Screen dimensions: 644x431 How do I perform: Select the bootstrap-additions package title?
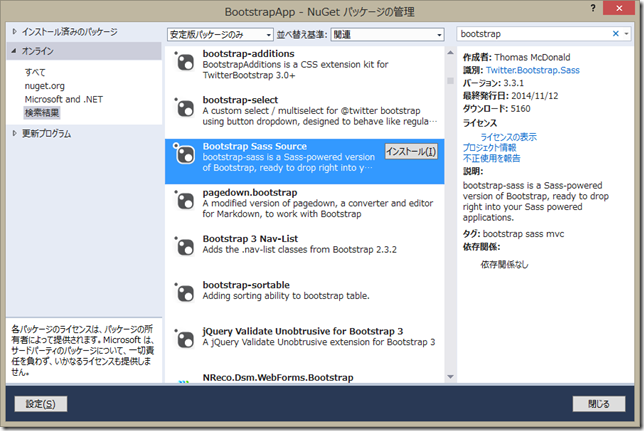[248, 53]
